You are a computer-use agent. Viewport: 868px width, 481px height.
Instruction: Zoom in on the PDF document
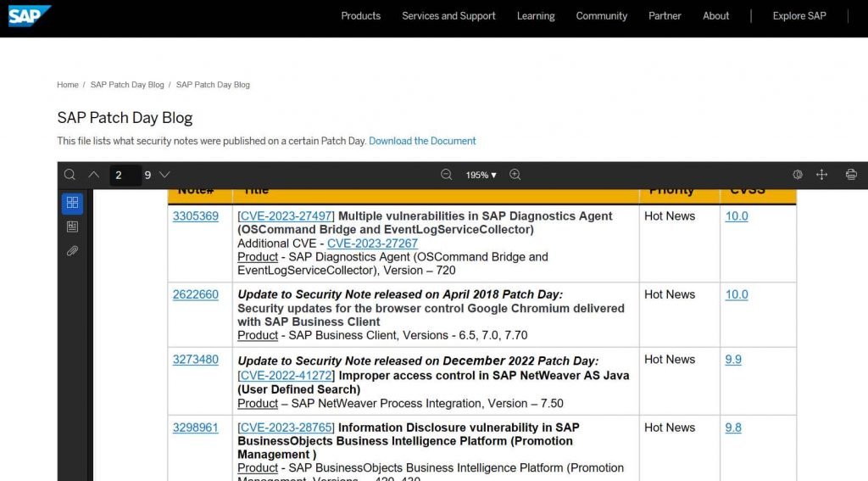[515, 175]
